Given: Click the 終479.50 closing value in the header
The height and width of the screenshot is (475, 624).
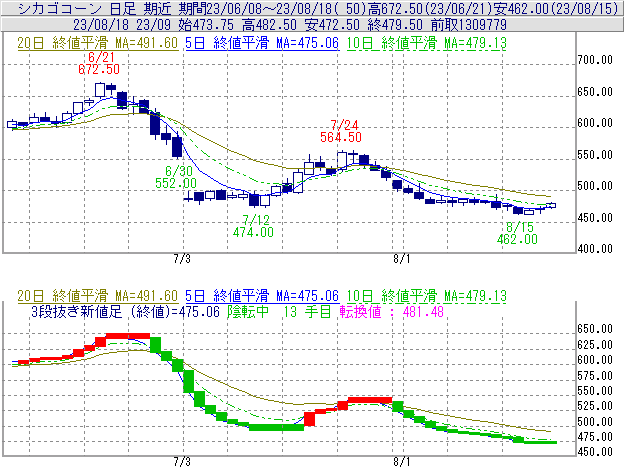Looking at the screenshot, I should coord(395,25).
